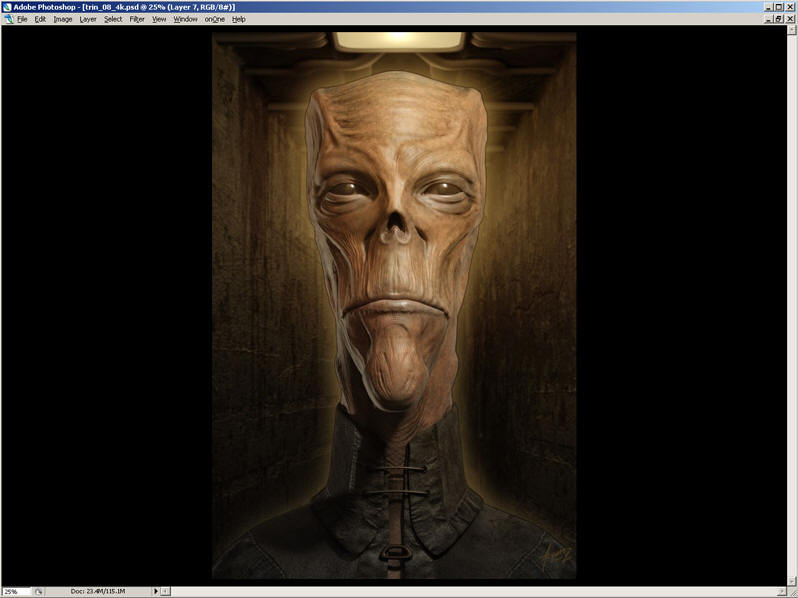The height and width of the screenshot is (598, 798).
Task: Click the document icon left of File menu
Action: [9, 19]
